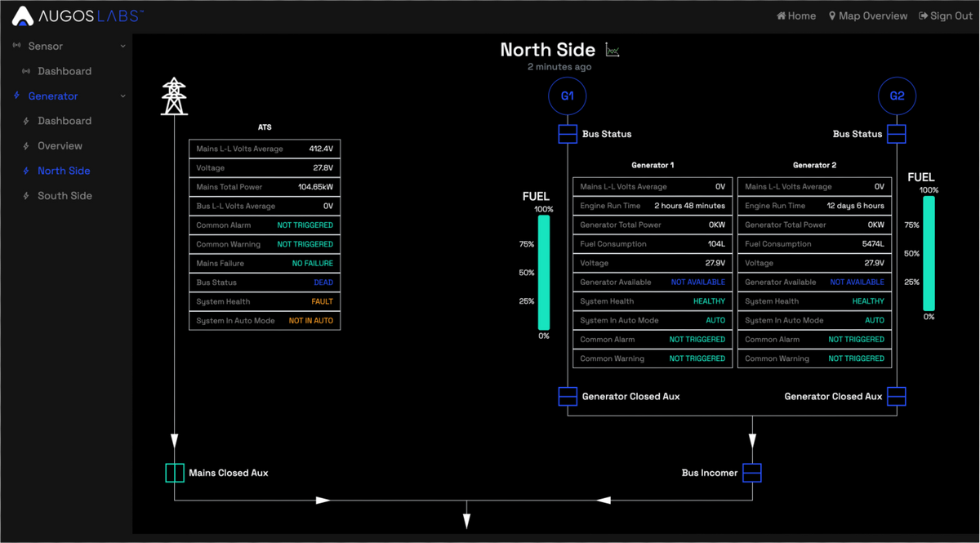
Task: Click the Generator Closed Aux breaker under Generator 2
Action: click(x=896, y=396)
